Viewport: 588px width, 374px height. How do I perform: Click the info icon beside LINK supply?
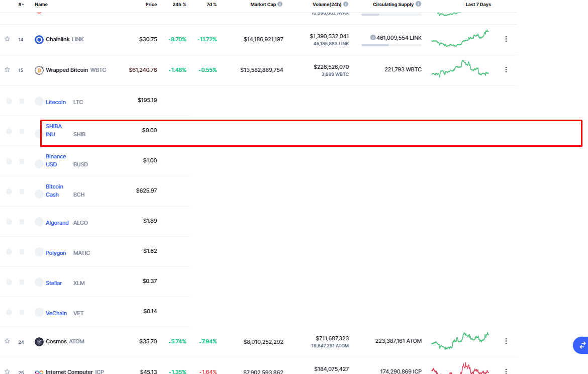click(x=373, y=38)
